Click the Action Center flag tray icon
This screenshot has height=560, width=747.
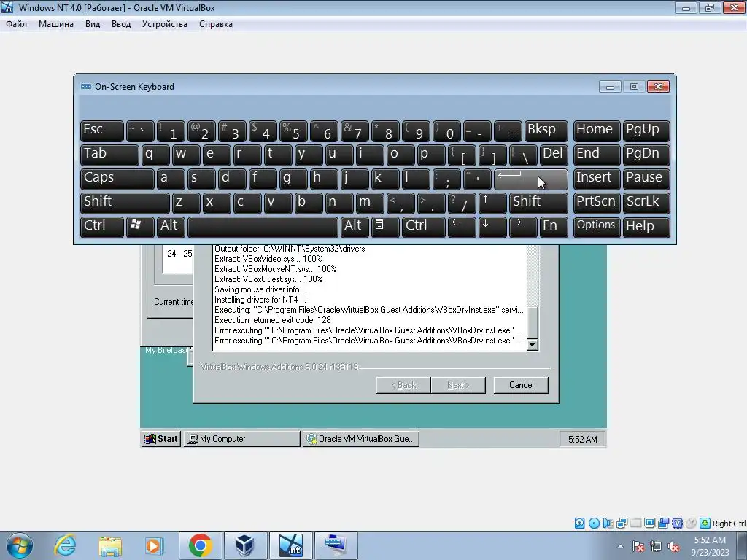638,546
